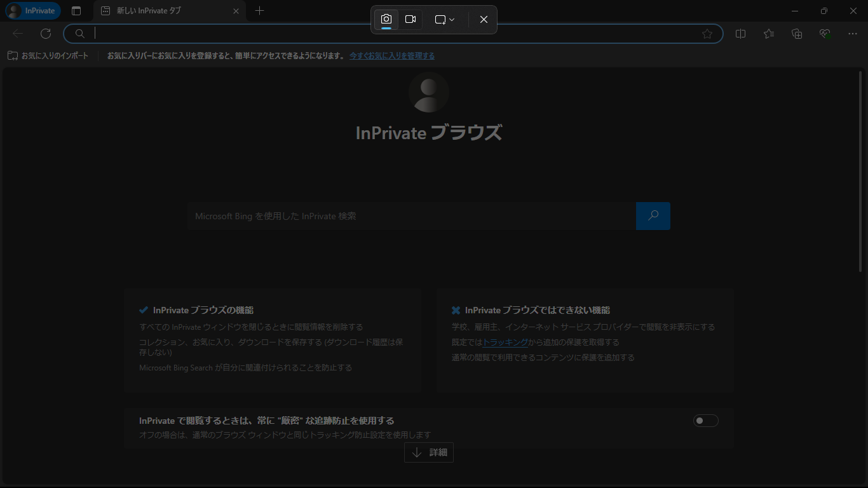Go back with the back arrow
868x488 pixels.
point(18,34)
